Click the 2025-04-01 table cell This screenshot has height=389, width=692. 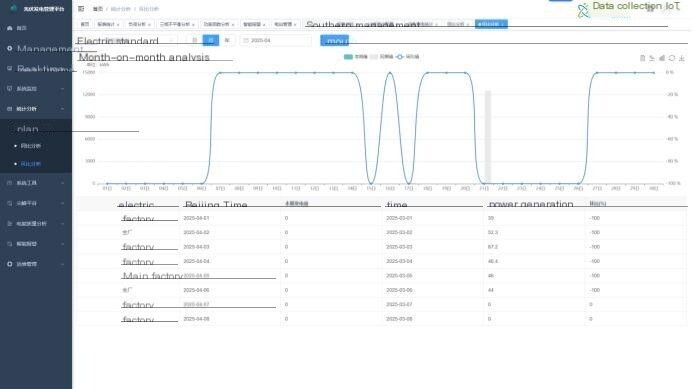coord(196,218)
